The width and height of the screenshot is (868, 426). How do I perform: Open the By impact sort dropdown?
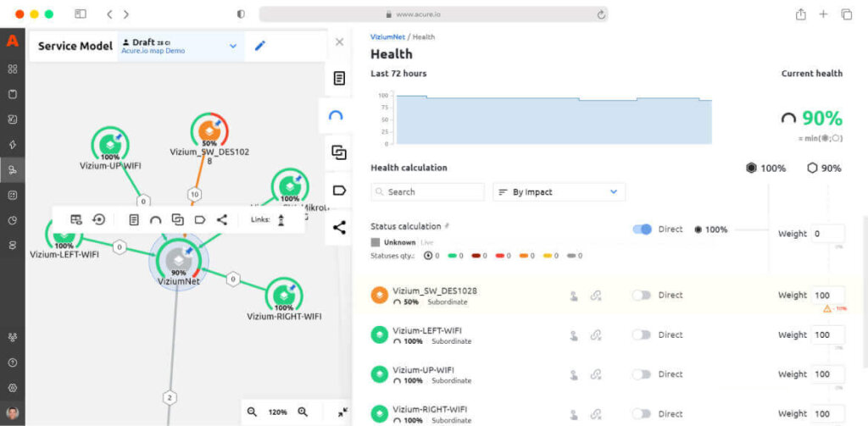click(x=559, y=192)
